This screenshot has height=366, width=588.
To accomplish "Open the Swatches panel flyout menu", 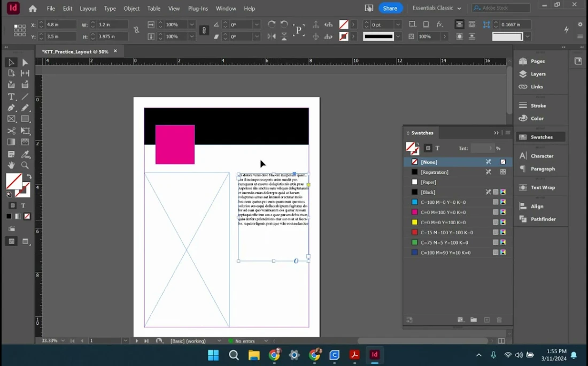I will tap(508, 133).
